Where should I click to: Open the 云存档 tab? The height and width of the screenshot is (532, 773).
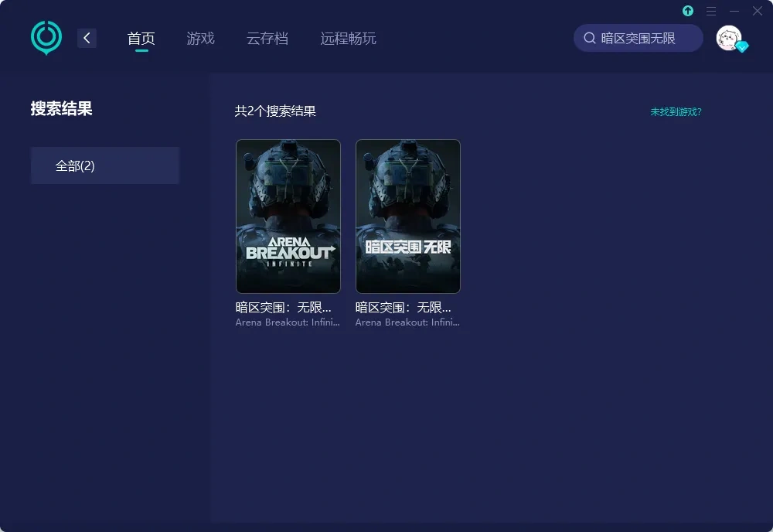(267, 37)
